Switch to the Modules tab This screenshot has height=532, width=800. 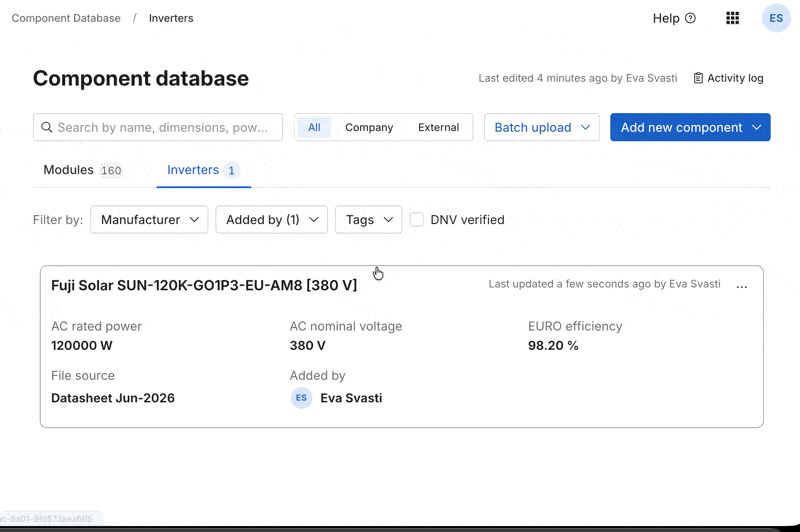[83, 170]
